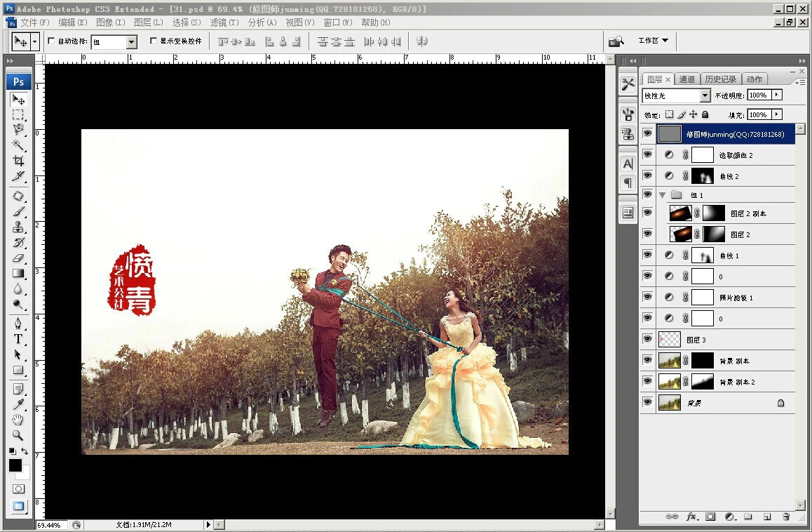Swap foreground and background colors
812x532 pixels.
[x=25, y=451]
